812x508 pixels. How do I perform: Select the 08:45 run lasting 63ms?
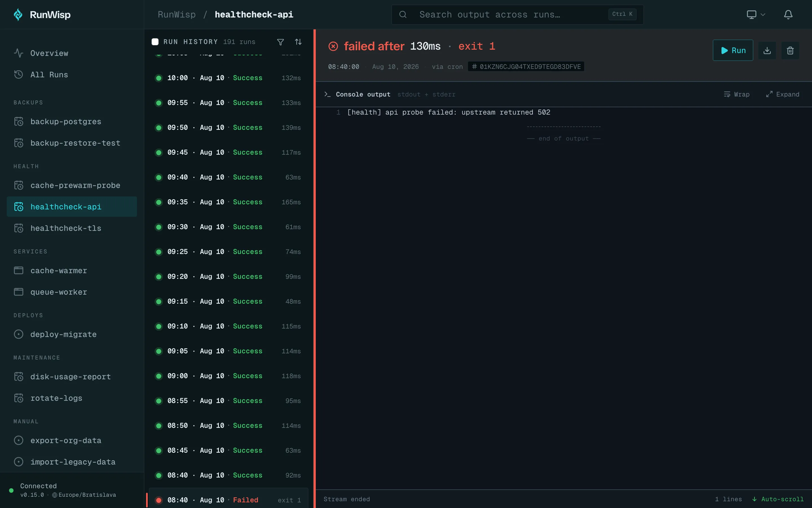(228, 450)
